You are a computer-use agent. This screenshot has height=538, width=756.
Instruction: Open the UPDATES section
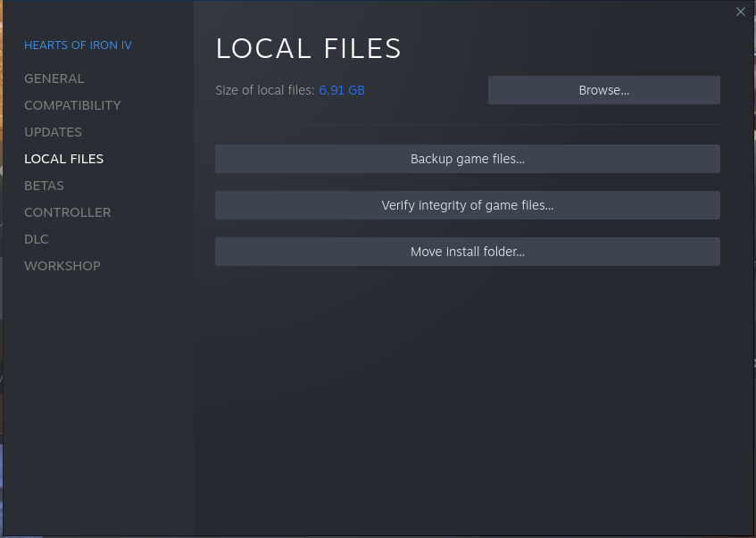pos(53,132)
